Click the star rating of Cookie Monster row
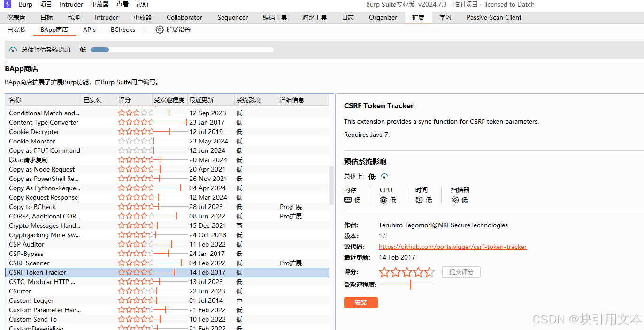 point(136,141)
